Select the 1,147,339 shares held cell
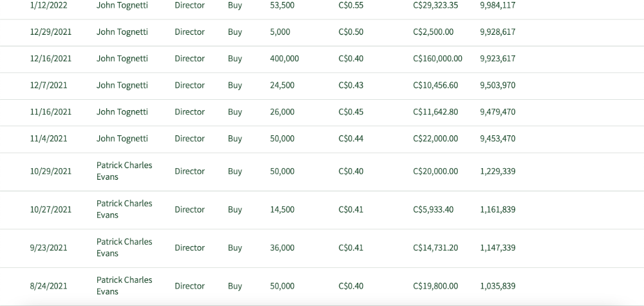Screen dimensions: 644x306 pyautogui.click(x=497, y=247)
